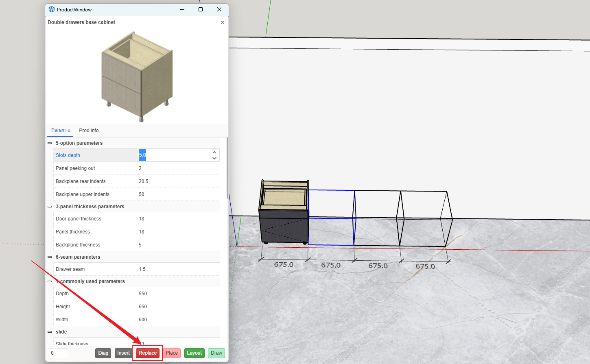Select the Param tab
This screenshot has width=590, height=364.
point(59,130)
